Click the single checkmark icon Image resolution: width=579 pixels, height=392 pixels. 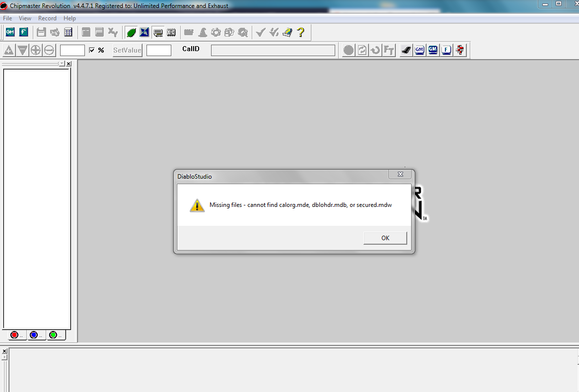click(x=261, y=32)
